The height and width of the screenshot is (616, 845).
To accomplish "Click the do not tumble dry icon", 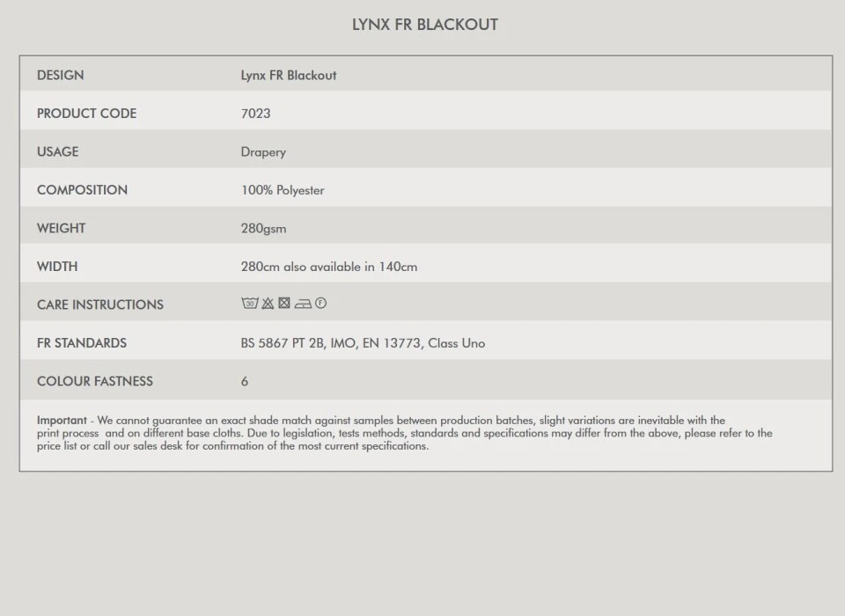I will 284,304.
